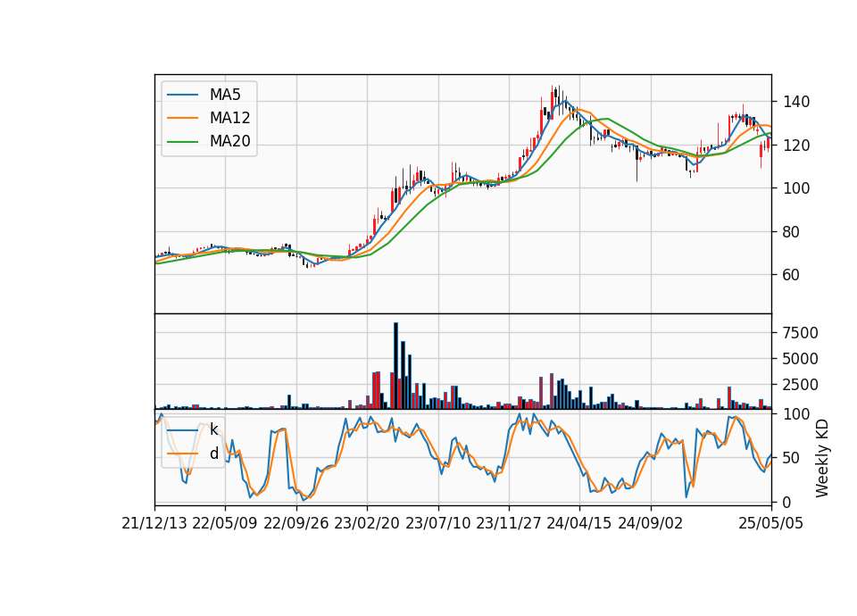Click the 7500 volume axis tick label
Screen dimensions: 857x616
click(x=800, y=333)
